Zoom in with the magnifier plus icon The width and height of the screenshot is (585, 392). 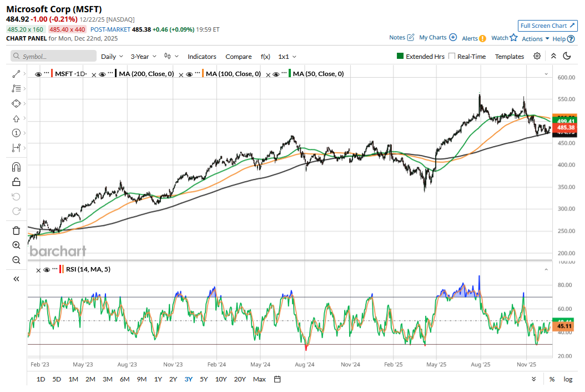(x=16, y=245)
